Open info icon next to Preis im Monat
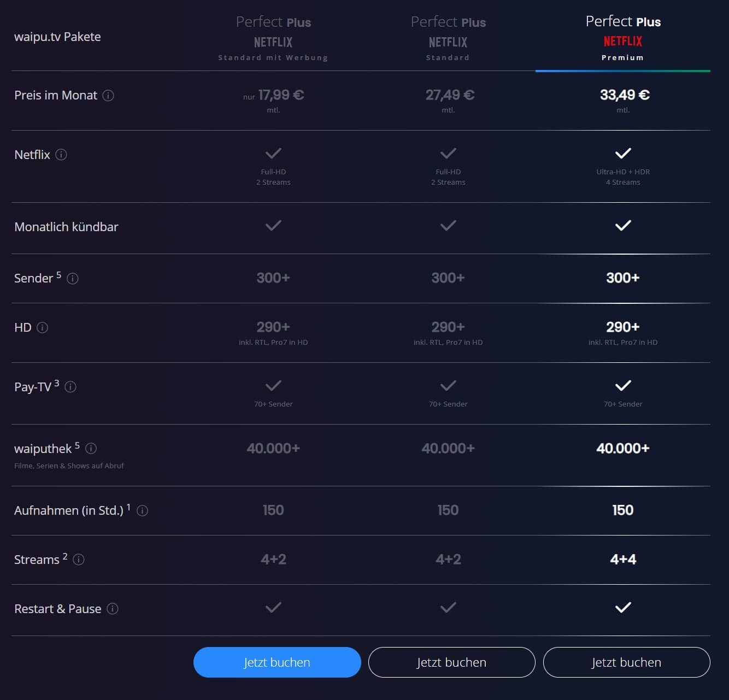Viewport: 729px width, 700px height. pos(108,96)
